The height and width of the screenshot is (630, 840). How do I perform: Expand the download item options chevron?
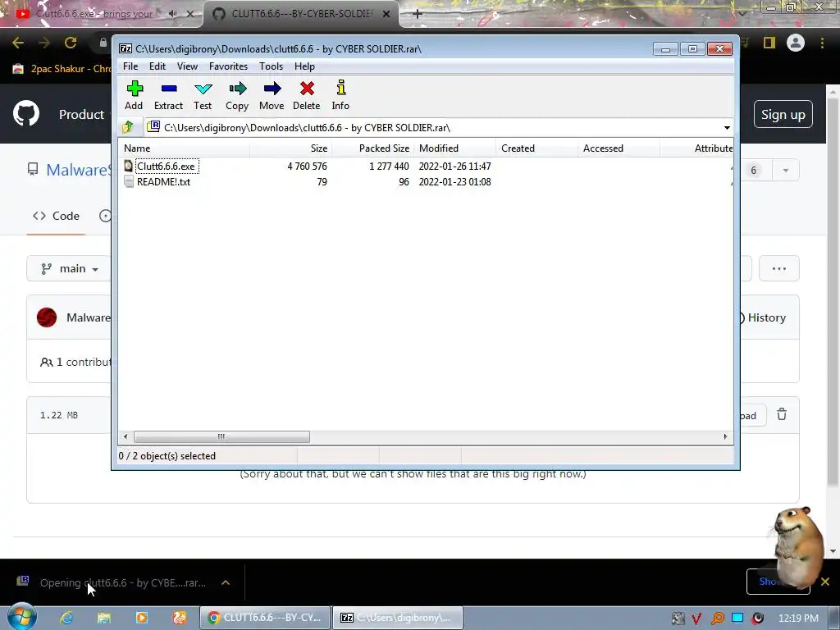(226, 582)
